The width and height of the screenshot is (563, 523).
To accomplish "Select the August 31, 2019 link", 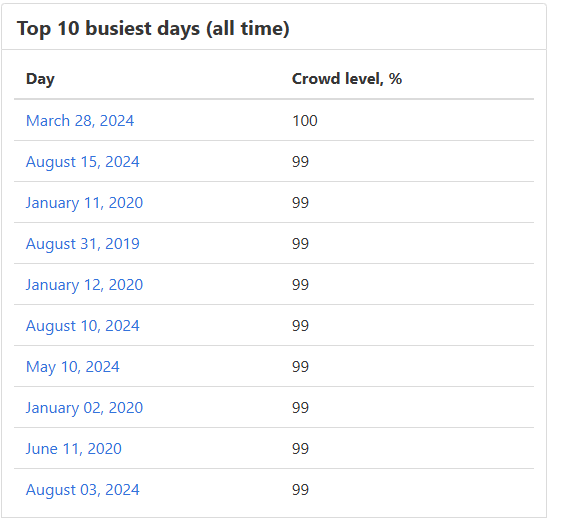I will (x=83, y=244).
